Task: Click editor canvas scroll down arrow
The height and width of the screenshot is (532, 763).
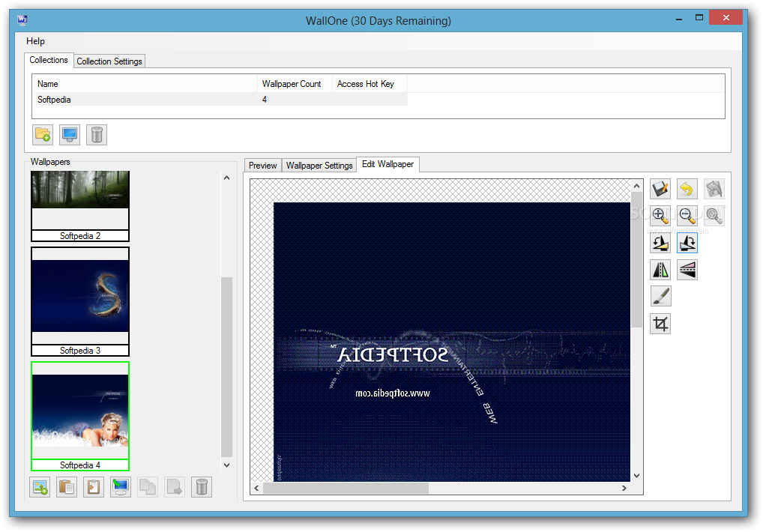Action: tap(636, 476)
